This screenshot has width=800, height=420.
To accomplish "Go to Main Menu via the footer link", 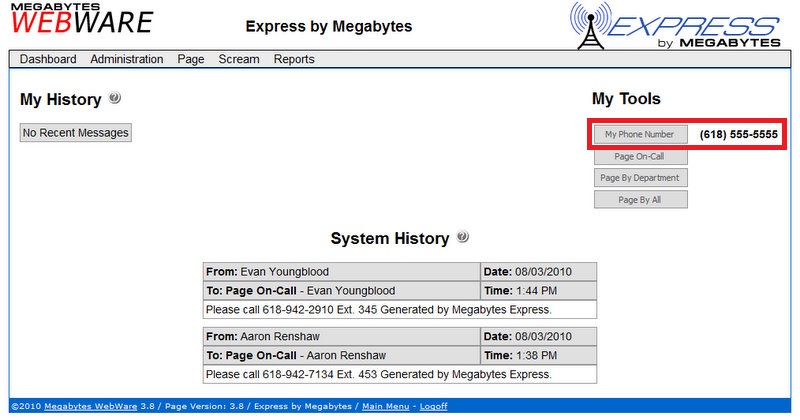I will (385, 407).
